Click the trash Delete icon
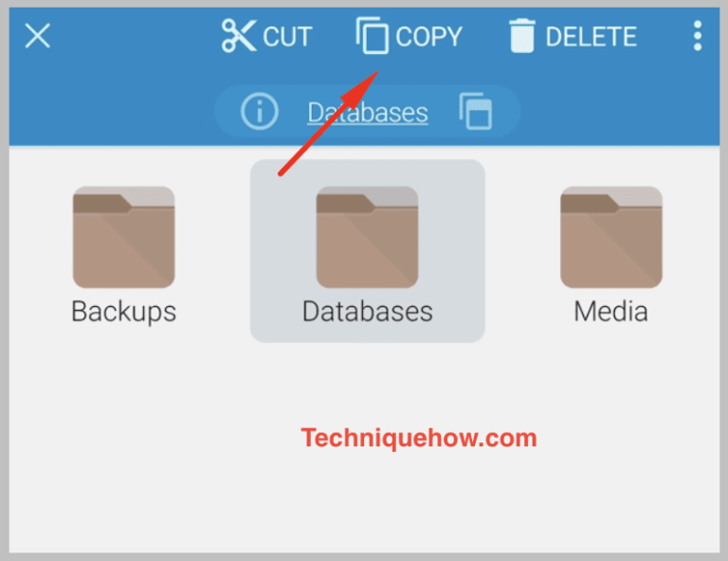 [522, 36]
